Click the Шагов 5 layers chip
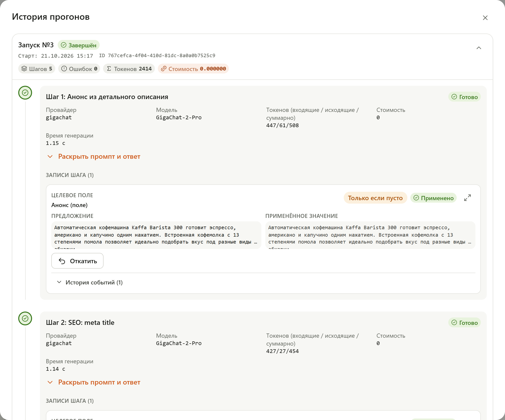 [x=37, y=69]
